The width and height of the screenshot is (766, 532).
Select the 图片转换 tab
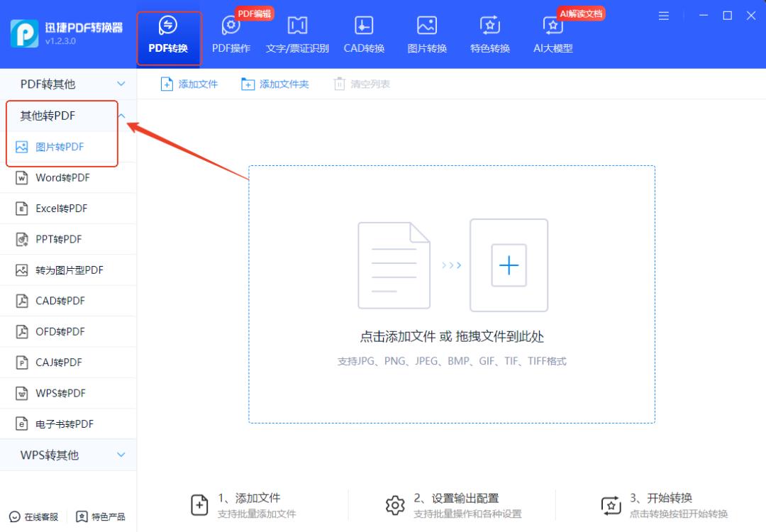(427, 35)
